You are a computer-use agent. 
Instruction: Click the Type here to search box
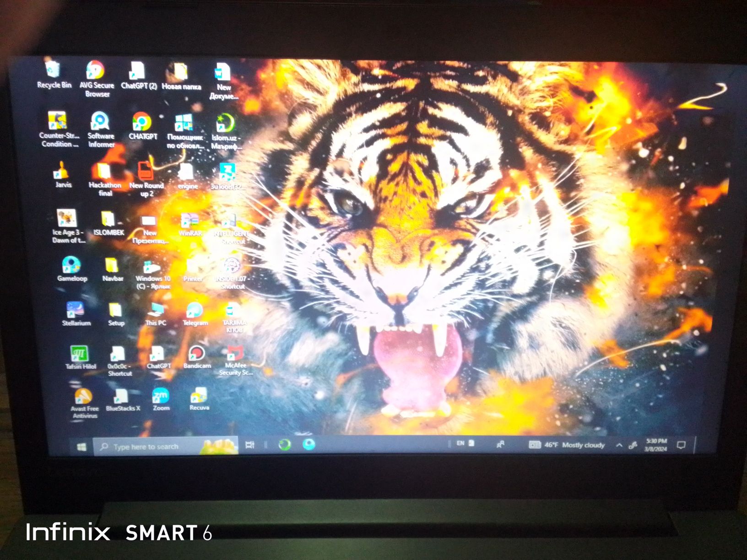pyautogui.click(x=166, y=446)
